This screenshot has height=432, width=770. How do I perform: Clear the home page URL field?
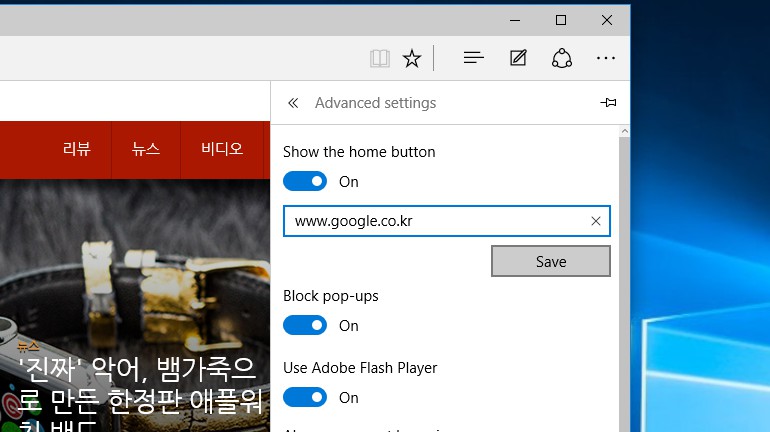point(596,221)
